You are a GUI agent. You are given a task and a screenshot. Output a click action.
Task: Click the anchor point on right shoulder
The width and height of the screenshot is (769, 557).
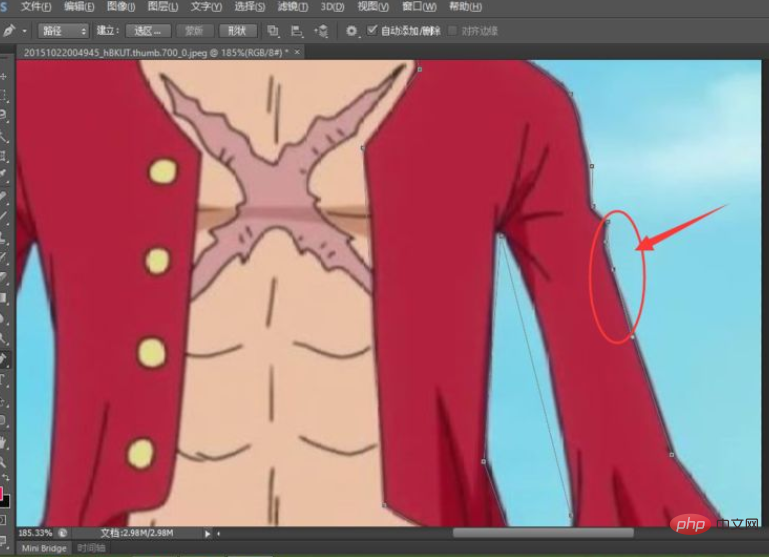[570, 94]
